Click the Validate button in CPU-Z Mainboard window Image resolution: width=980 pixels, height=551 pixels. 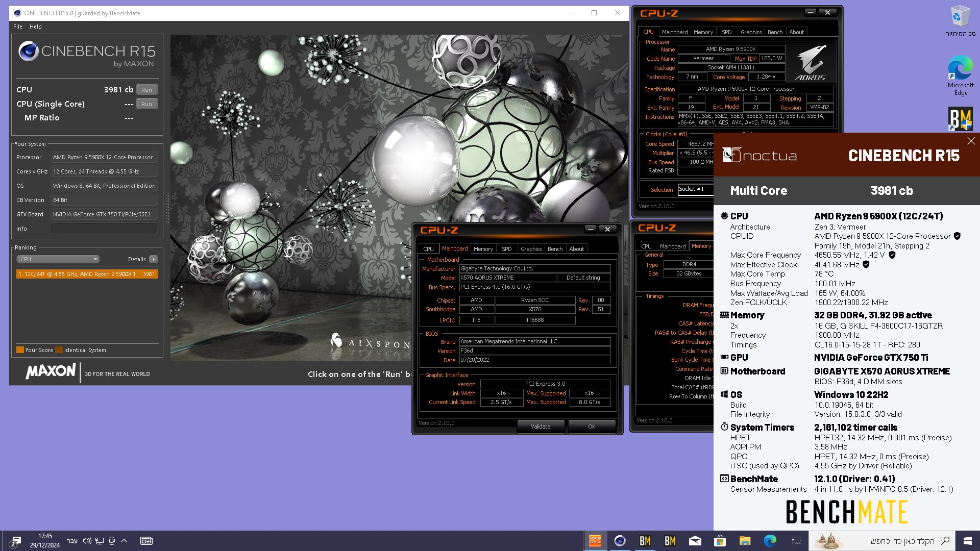tap(541, 427)
